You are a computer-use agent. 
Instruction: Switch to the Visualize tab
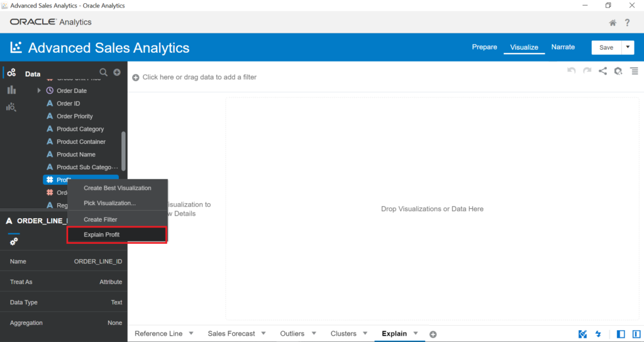coord(524,47)
